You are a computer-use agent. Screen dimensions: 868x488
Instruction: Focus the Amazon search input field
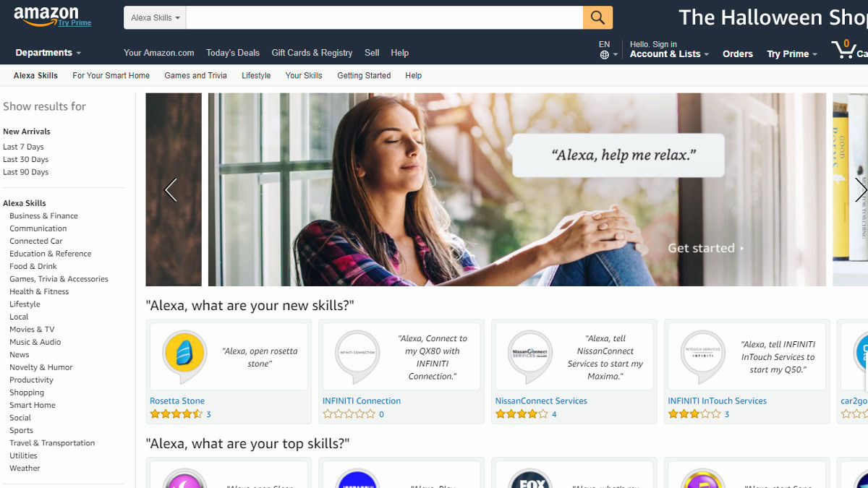point(385,17)
